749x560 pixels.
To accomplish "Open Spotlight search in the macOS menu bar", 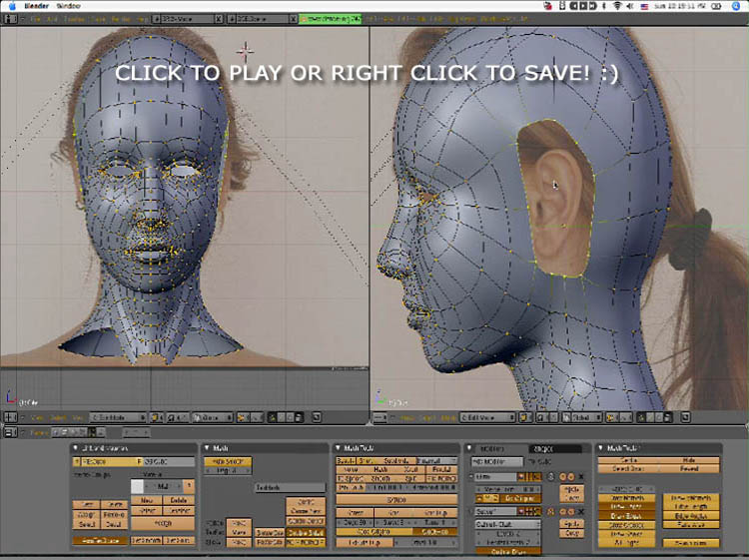I will [738, 5].
